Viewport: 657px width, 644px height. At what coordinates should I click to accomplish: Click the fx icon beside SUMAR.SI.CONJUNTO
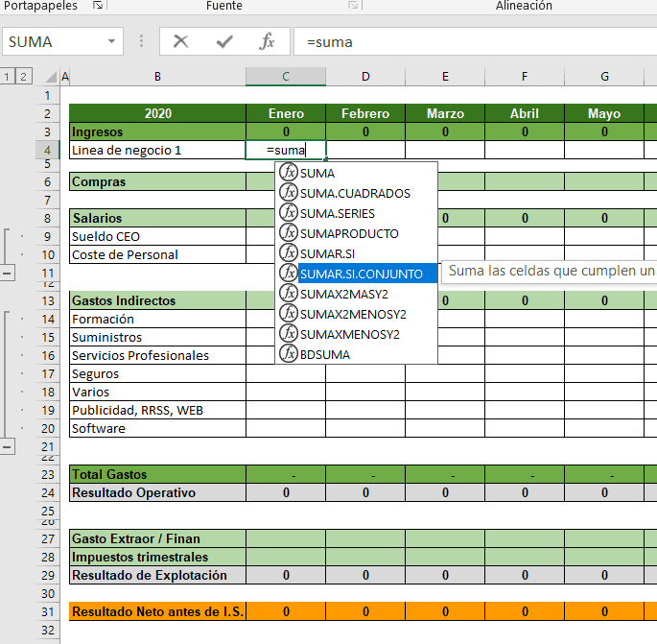tap(289, 273)
